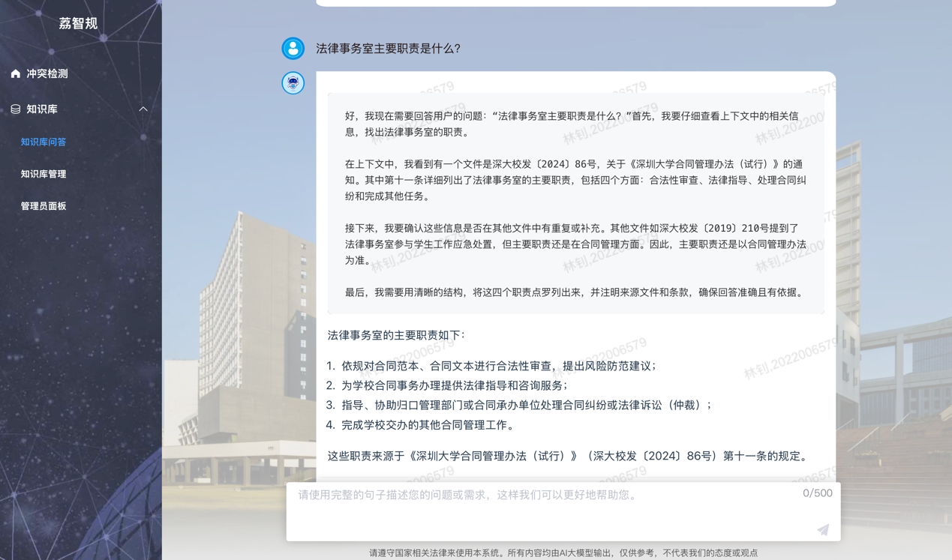Open the 冲突检测 page
The height and width of the screenshot is (560, 952).
(x=47, y=73)
